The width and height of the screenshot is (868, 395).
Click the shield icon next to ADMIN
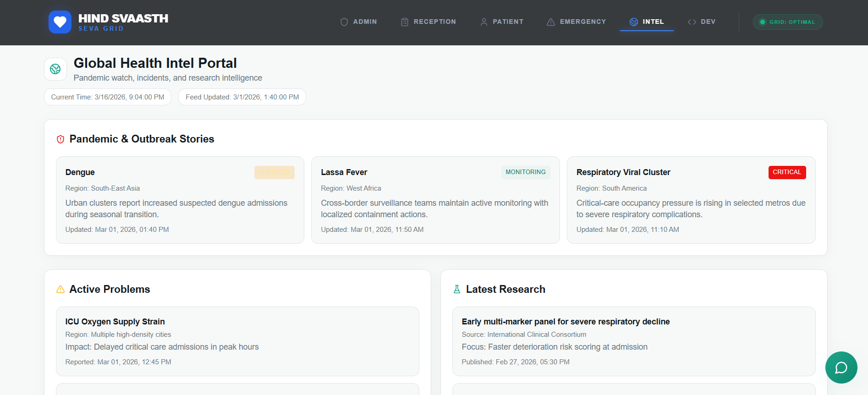[344, 22]
